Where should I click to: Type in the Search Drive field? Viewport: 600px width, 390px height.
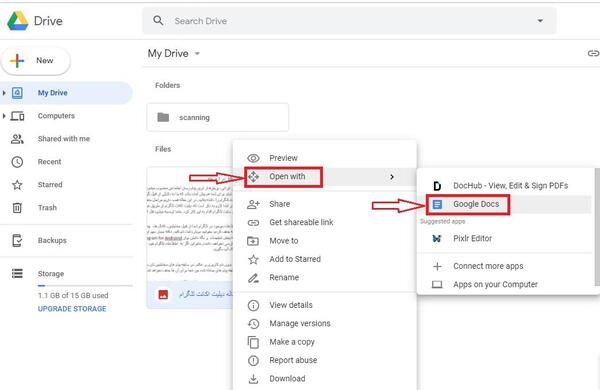[x=349, y=21]
